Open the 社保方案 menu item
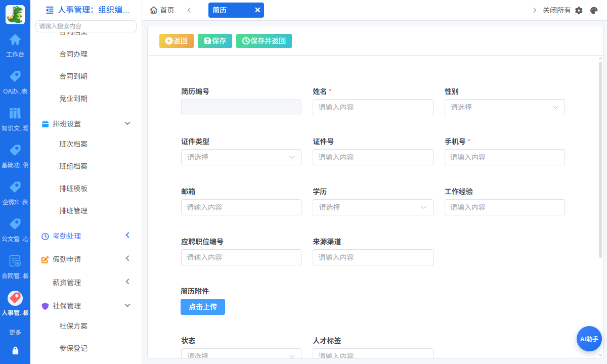Screen dimensions: 607x364 [73, 326]
